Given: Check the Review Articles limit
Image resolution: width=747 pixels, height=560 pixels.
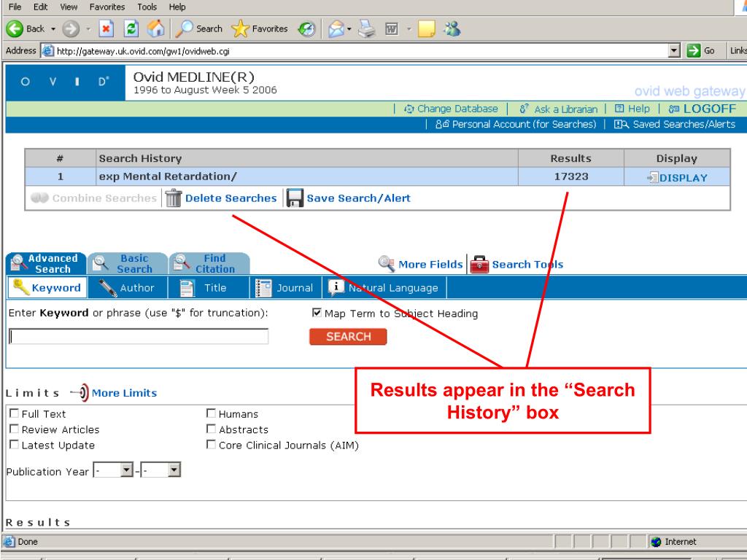Looking at the screenshot, I should click(x=15, y=429).
